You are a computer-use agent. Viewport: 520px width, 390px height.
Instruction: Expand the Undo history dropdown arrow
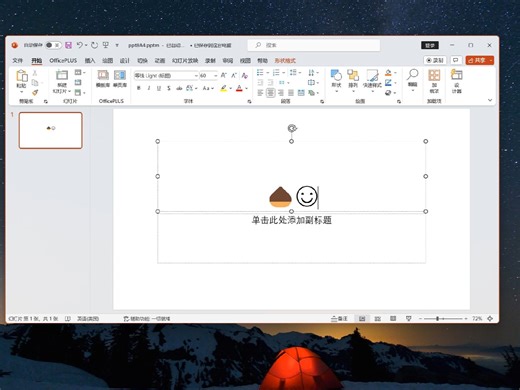click(x=86, y=45)
